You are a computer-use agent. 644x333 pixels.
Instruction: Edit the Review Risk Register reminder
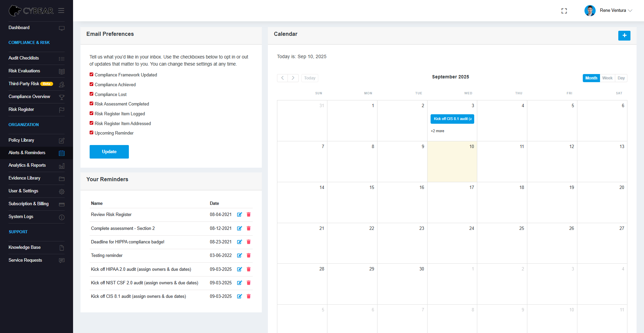click(239, 214)
